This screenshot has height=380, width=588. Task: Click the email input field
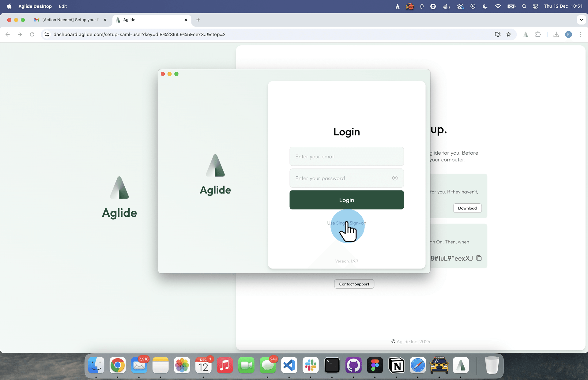(346, 156)
